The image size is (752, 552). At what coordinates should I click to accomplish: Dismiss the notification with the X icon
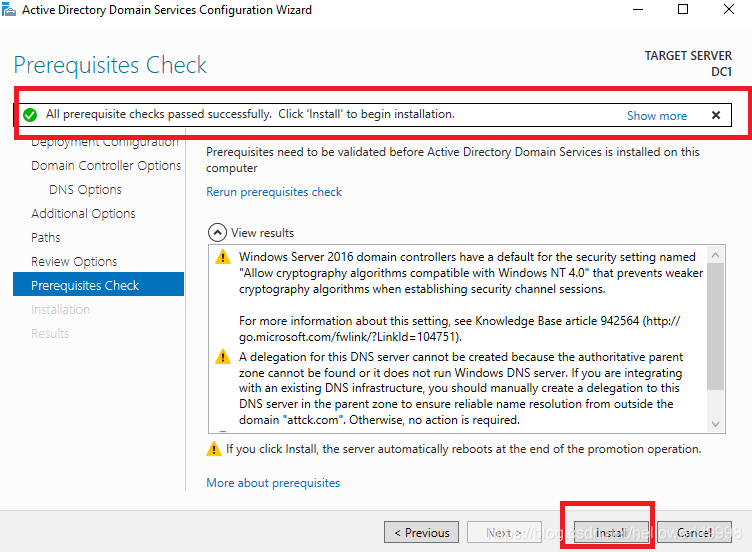point(716,115)
